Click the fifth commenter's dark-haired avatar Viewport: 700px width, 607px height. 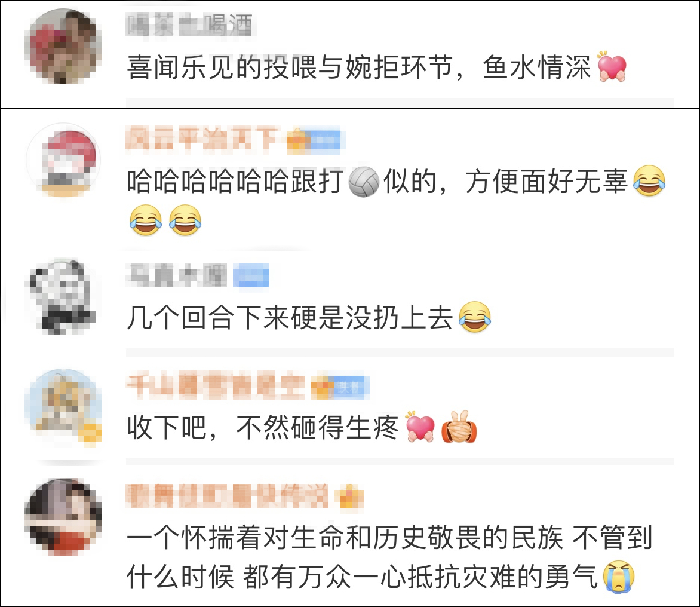[63, 517]
